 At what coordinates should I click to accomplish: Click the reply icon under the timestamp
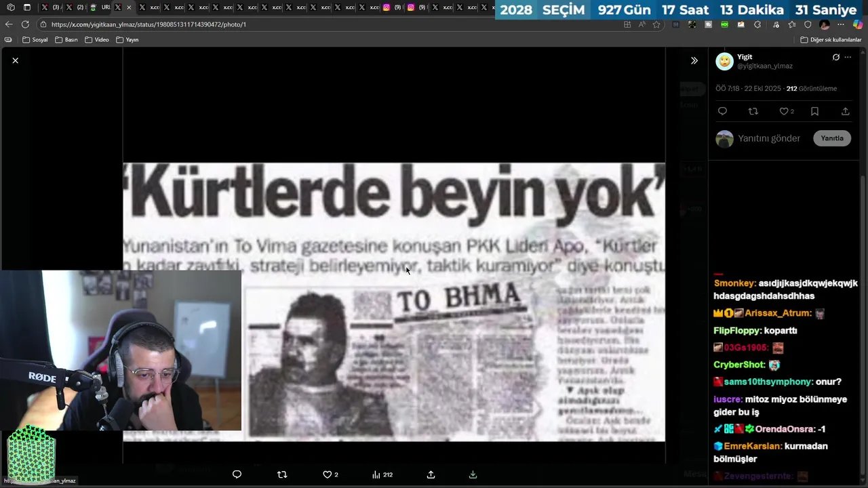tap(722, 111)
